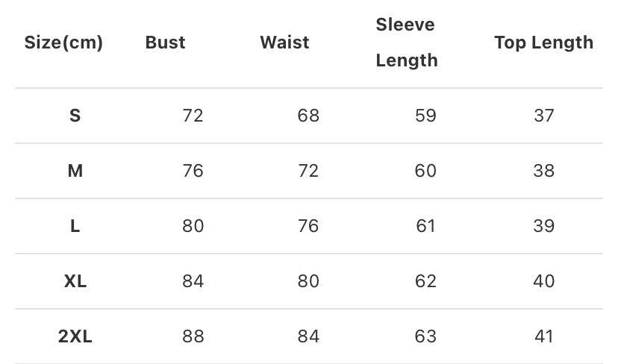Select the Sleeve Length column header

[406, 43]
